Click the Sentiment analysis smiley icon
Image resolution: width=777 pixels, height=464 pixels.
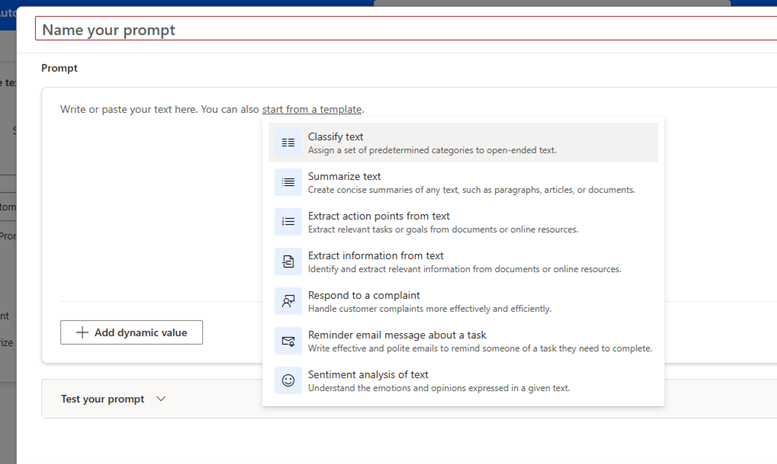pyautogui.click(x=288, y=380)
